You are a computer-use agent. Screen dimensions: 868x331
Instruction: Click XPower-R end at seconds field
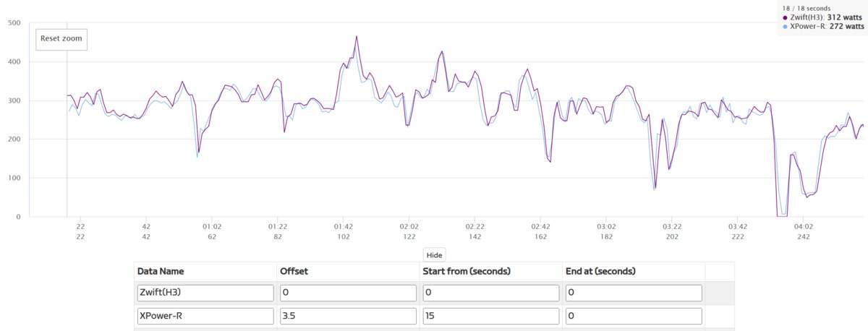pos(633,317)
